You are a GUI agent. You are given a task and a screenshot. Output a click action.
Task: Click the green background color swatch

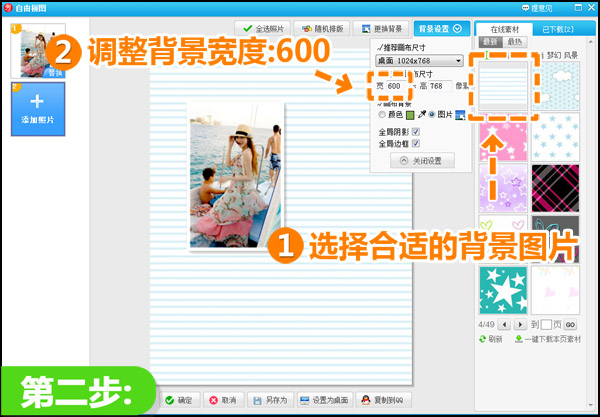[x=410, y=115]
